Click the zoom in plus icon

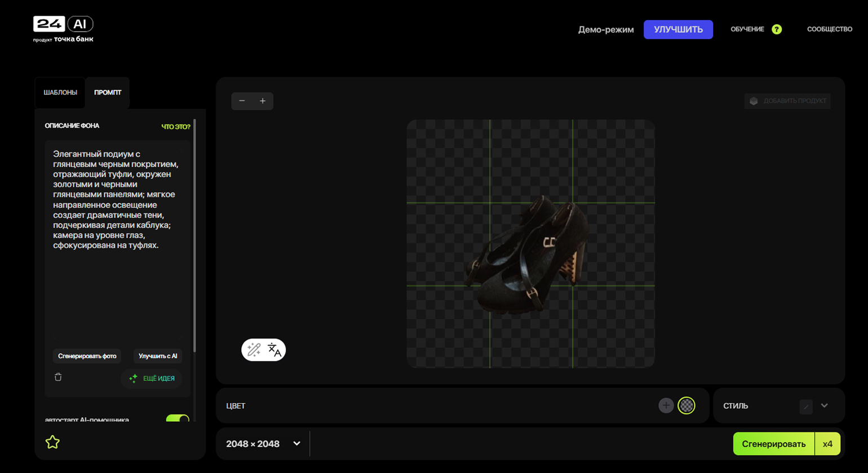tap(263, 101)
